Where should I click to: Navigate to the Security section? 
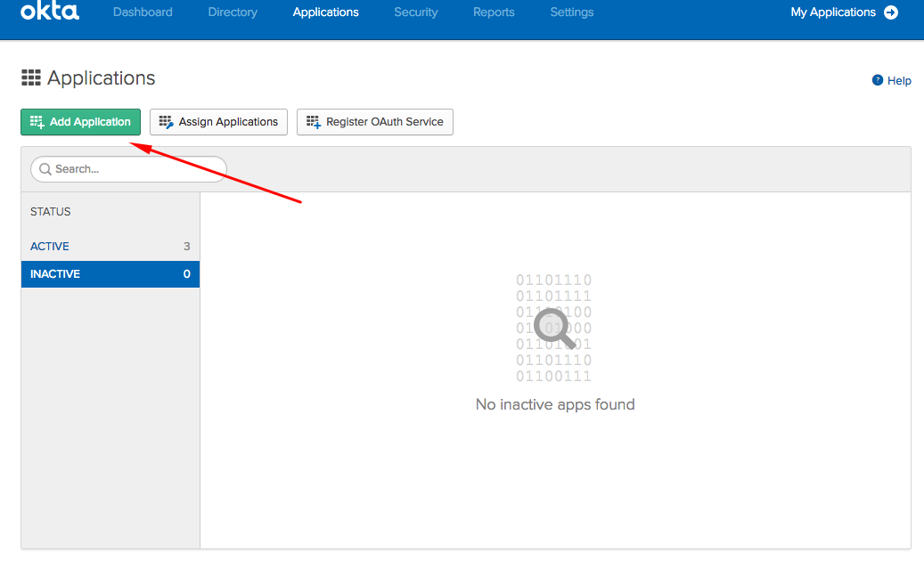point(415,12)
